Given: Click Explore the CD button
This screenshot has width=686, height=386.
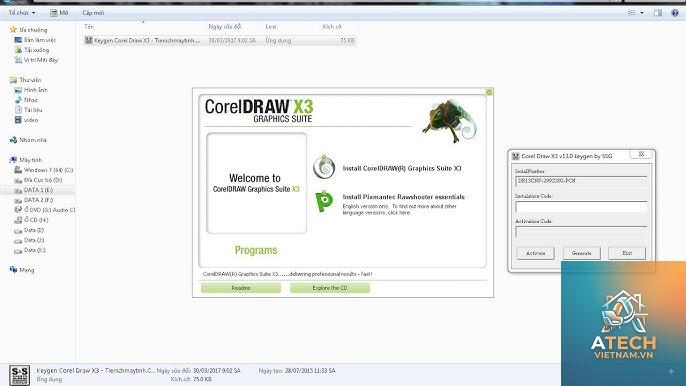Looking at the screenshot, I should (x=330, y=288).
